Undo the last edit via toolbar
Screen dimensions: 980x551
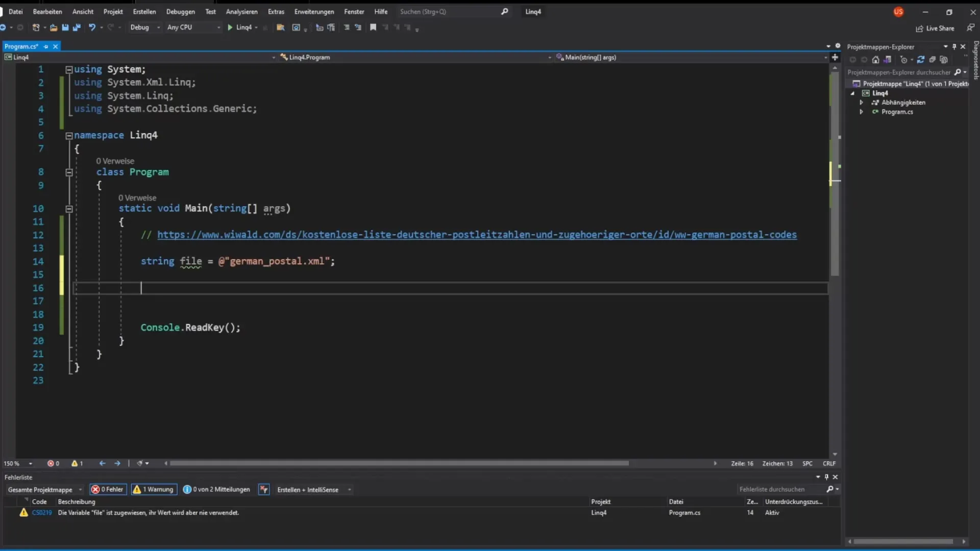pos(92,28)
